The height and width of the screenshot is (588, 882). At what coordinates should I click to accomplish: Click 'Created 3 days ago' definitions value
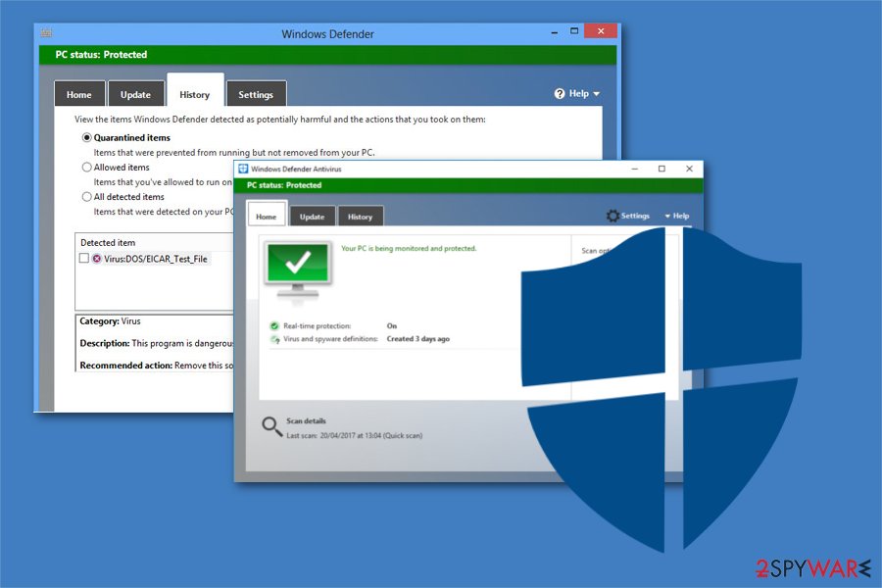[417, 339]
